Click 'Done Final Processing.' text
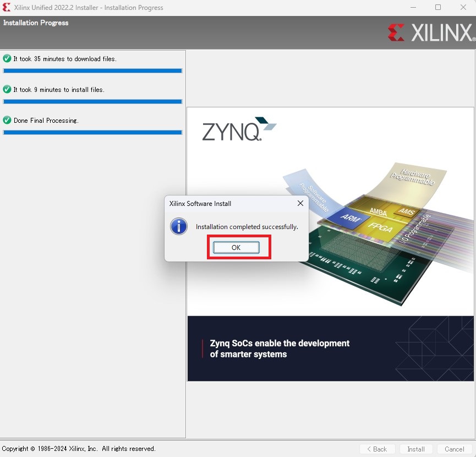Viewport: 476px width, 457px height. click(x=46, y=121)
